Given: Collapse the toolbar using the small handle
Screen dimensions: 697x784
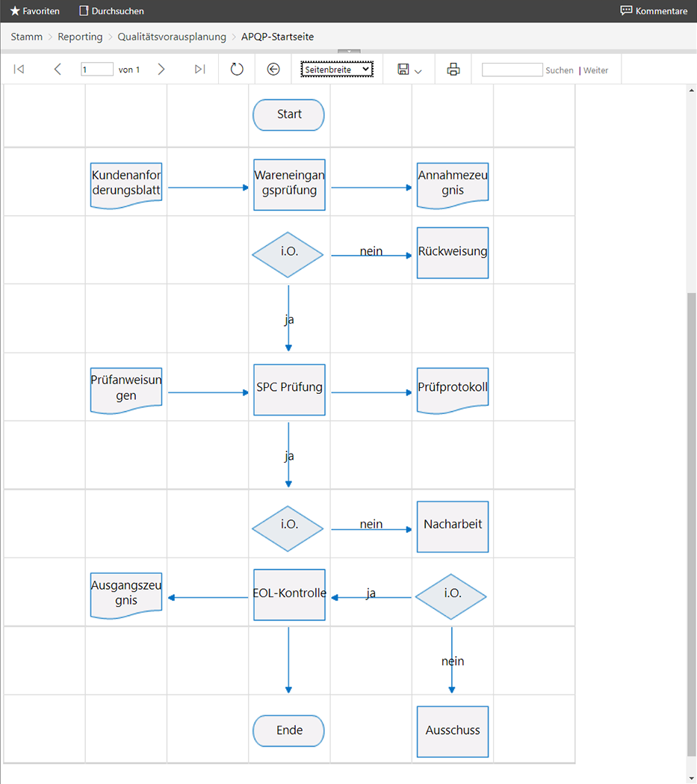Looking at the screenshot, I should pyautogui.click(x=348, y=52).
